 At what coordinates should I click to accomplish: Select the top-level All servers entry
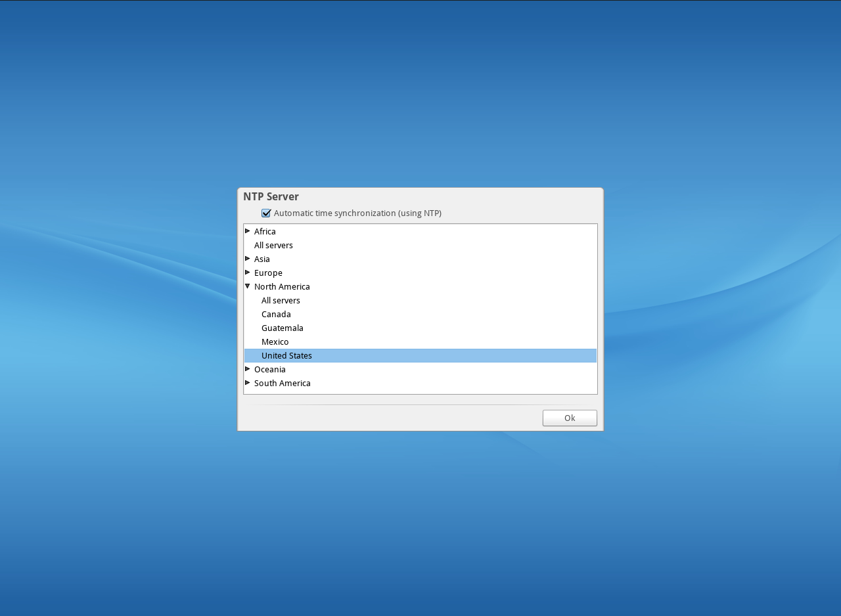point(273,245)
